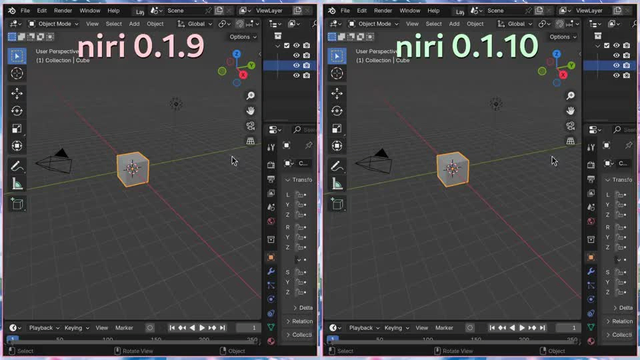The height and width of the screenshot is (360, 640).
Task: Toggle snapping magnet in left viewport header
Action: [x=240, y=24]
